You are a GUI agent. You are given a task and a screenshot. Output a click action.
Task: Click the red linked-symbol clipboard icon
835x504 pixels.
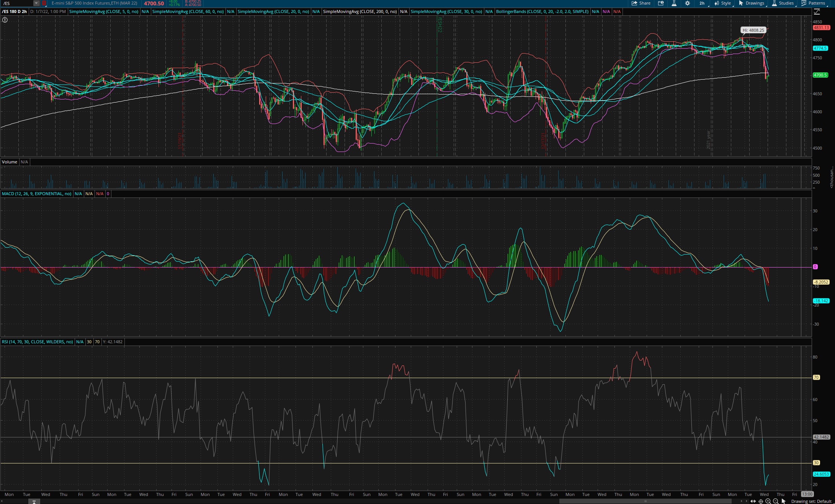click(44, 3)
